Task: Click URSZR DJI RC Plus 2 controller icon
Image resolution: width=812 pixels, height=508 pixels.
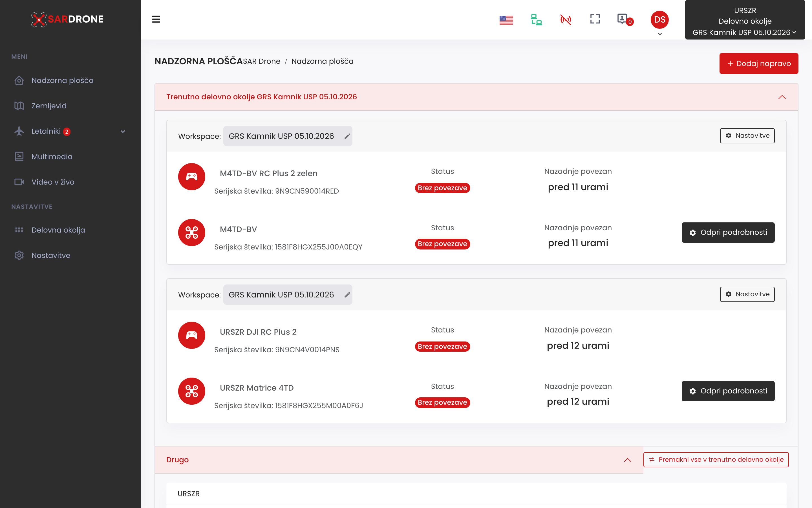Action: 192,335
